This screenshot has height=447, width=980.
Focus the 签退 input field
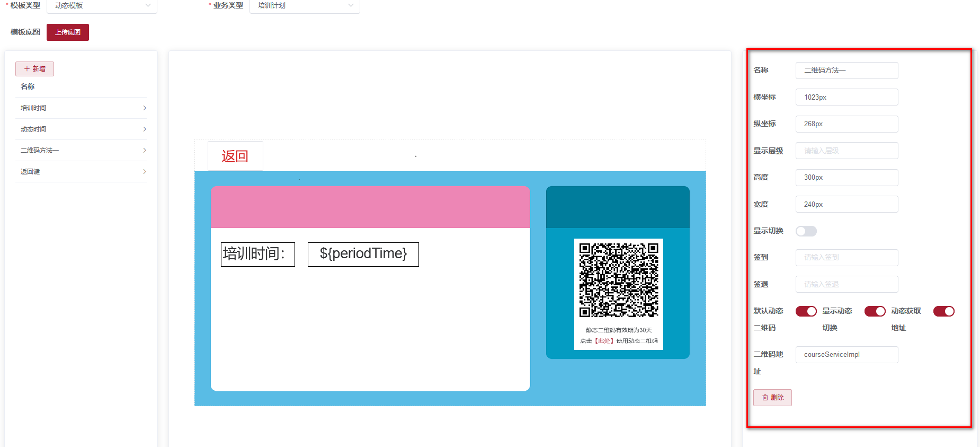pos(847,284)
